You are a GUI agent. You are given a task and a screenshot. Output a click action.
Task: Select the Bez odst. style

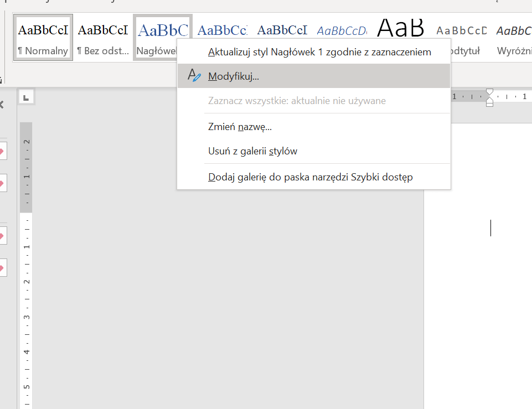(103, 37)
